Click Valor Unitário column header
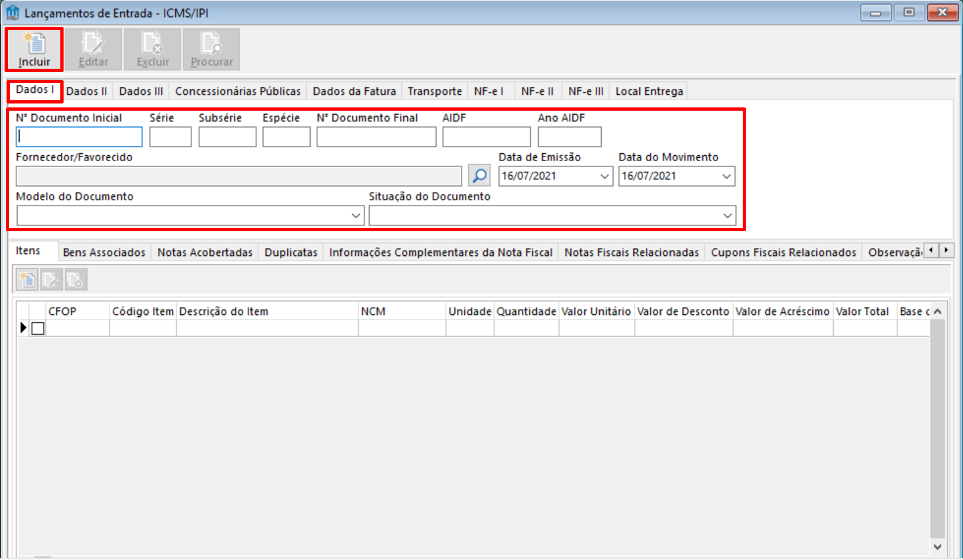Screen dimensions: 963x560 [x=597, y=311]
